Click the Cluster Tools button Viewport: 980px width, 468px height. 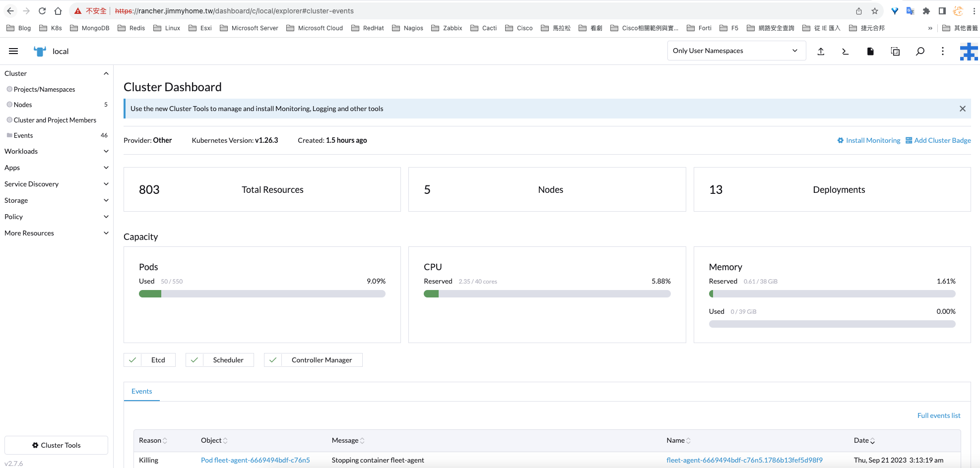(56, 445)
